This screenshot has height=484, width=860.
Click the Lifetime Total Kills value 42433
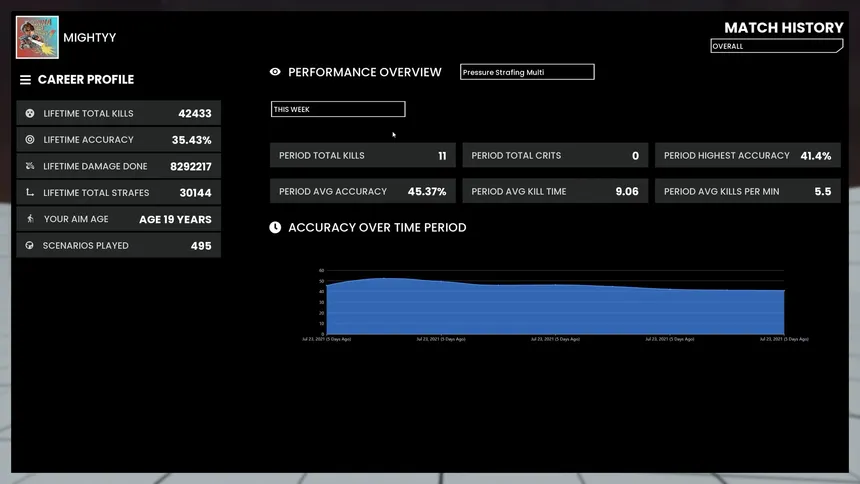[195, 114]
